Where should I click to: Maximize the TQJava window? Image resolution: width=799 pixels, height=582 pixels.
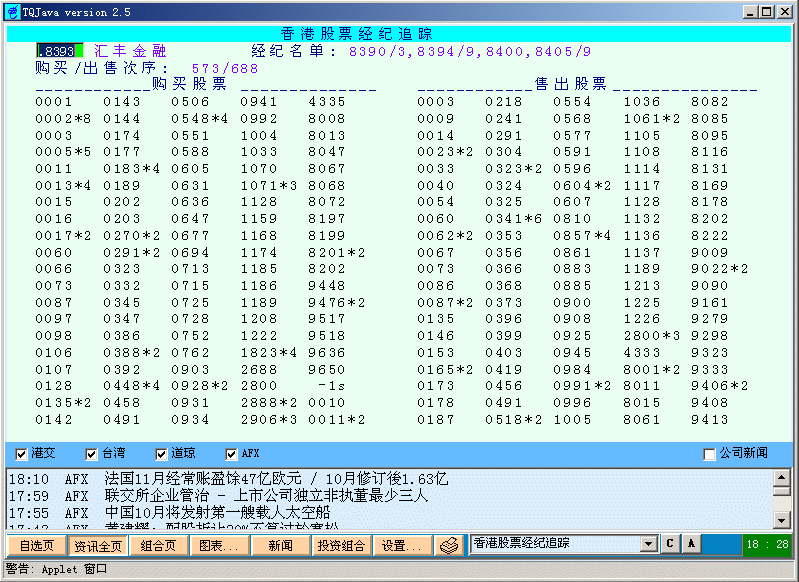(x=767, y=12)
